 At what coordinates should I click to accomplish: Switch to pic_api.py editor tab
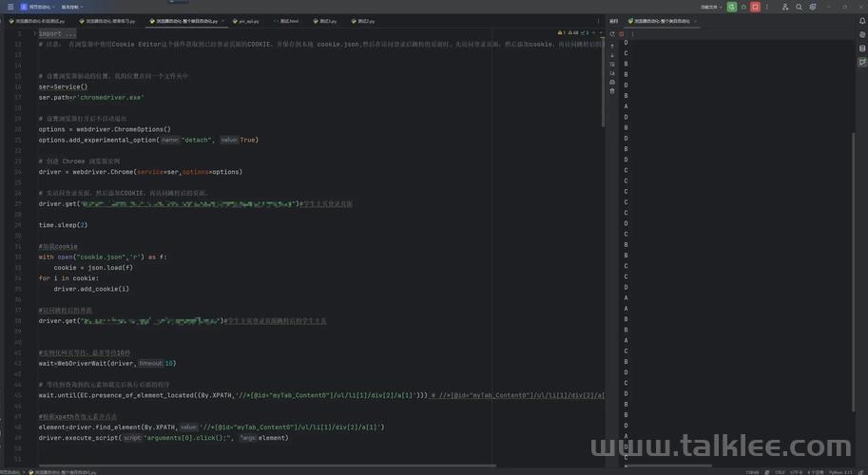246,21
